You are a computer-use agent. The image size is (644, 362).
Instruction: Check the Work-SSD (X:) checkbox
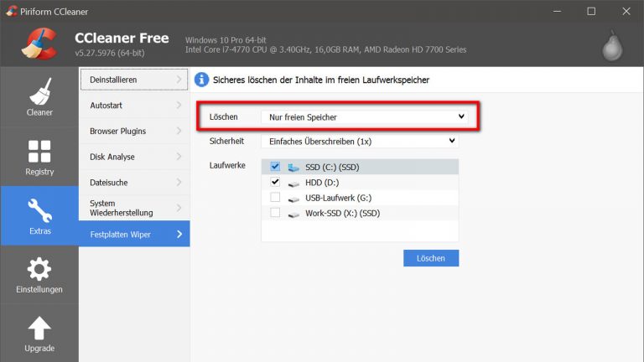[275, 213]
